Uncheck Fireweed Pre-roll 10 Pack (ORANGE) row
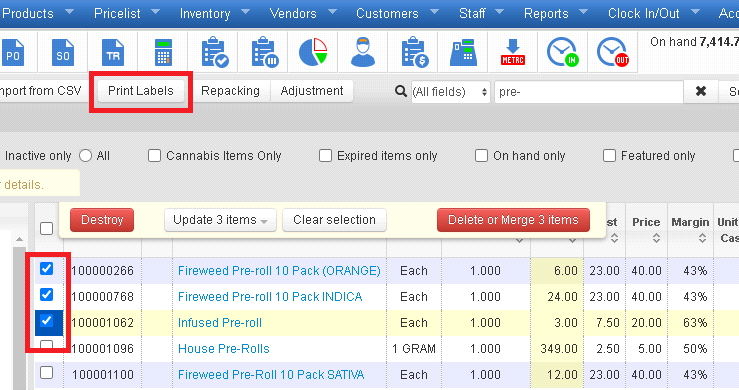 pos(46,269)
